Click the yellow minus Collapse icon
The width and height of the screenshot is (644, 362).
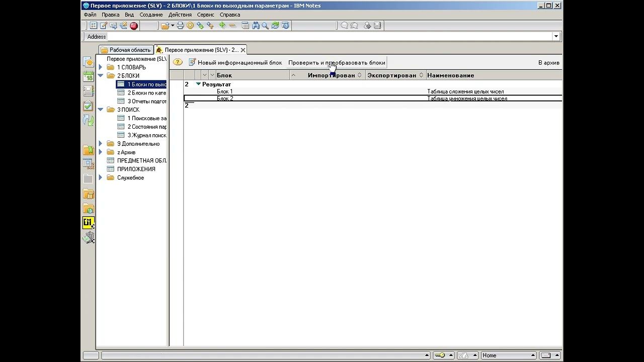(232, 26)
